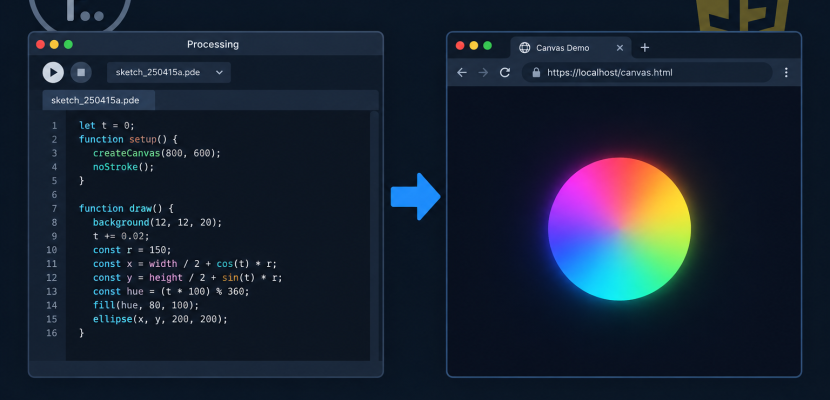Reload the canvas.html page
This screenshot has width=830, height=400.
pyautogui.click(x=505, y=72)
